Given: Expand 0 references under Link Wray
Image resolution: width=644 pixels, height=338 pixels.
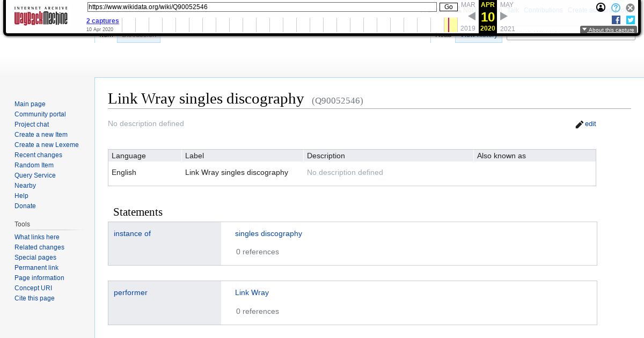Looking at the screenshot, I should 258,311.
